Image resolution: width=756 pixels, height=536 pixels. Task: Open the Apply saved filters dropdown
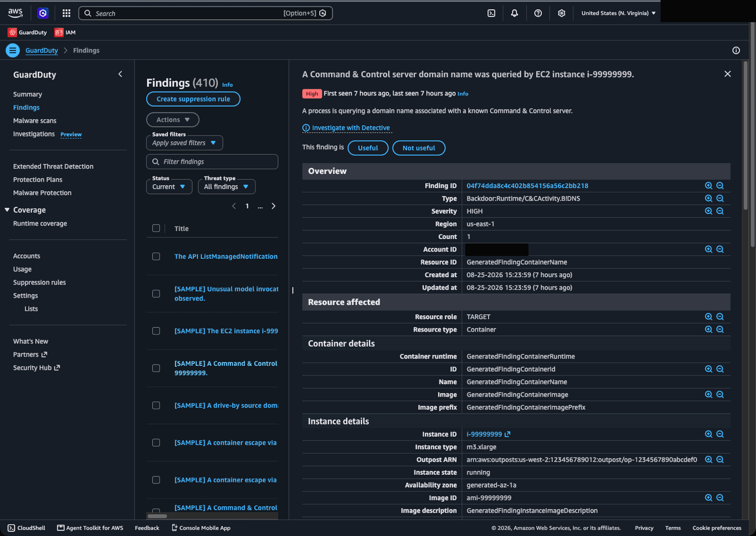pyautogui.click(x=184, y=143)
